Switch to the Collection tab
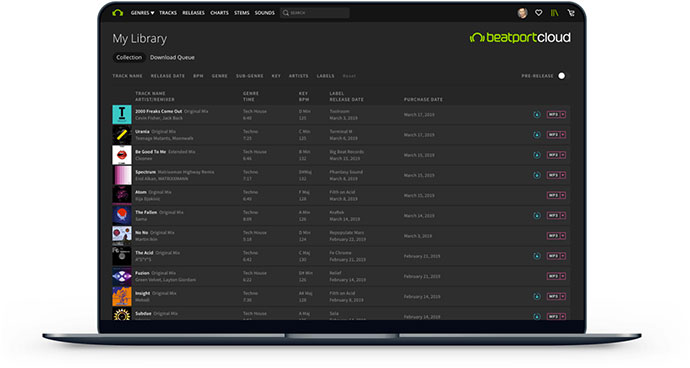690x368 pixels. click(129, 57)
